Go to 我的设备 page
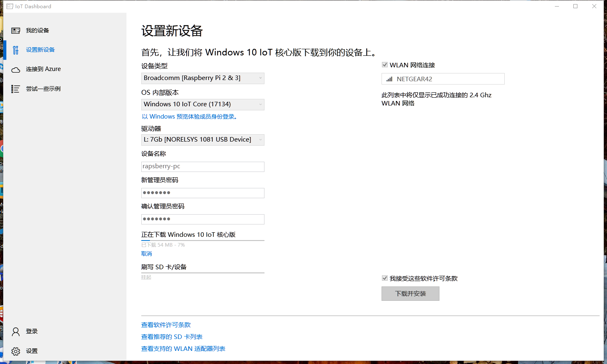The height and width of the screenshot is (364, 607). 37,30
